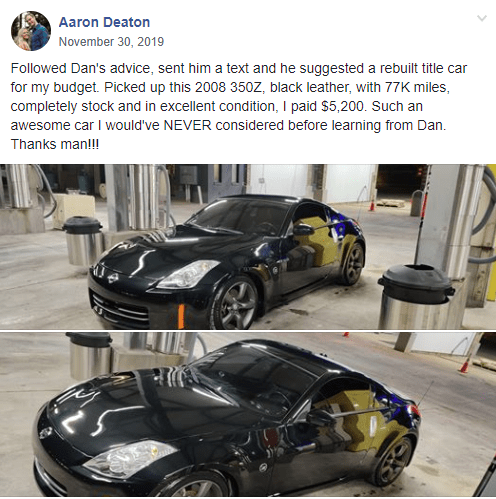The image size is (496, 499).
Task: Open the November 30, 2019 timestamp
Action: point(111,42)
